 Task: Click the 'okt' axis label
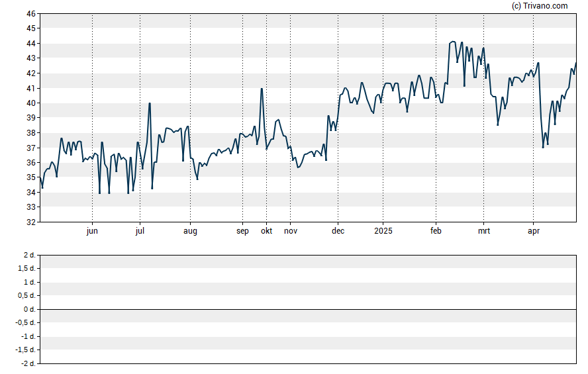[267, 231]
